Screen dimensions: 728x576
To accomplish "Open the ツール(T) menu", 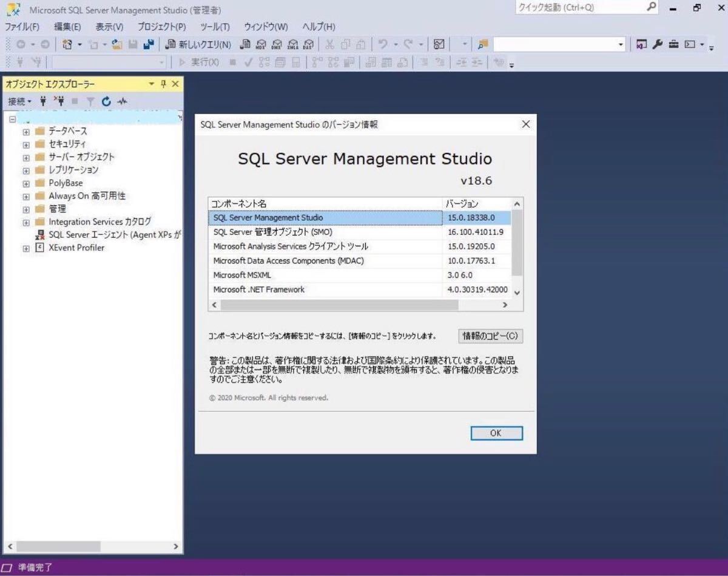I will pyautogui.click(x=215, y=27).
